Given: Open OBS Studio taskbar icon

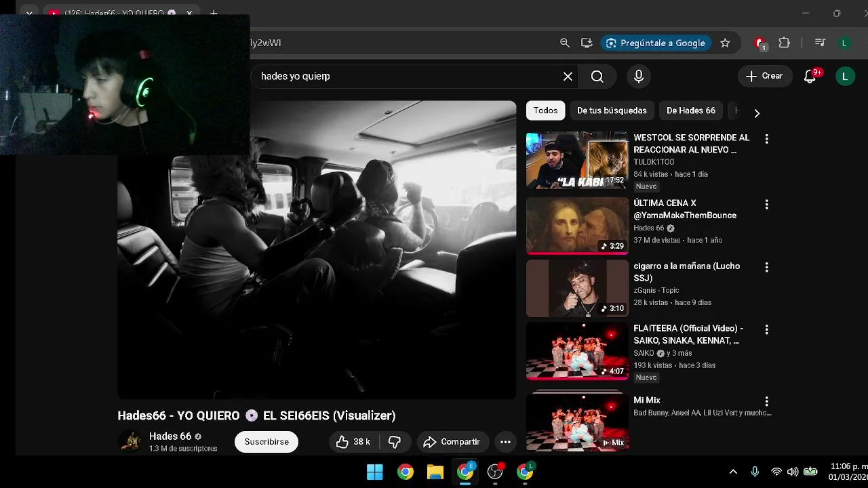Looking at the screenshot, I should pyautogui.click(x=495, y=472).
